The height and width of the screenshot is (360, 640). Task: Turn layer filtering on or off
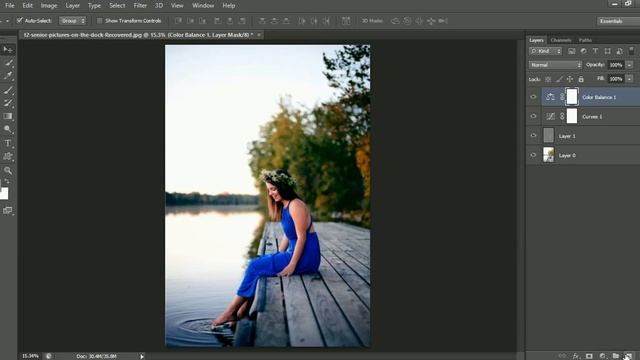click(x=631, y=51)
